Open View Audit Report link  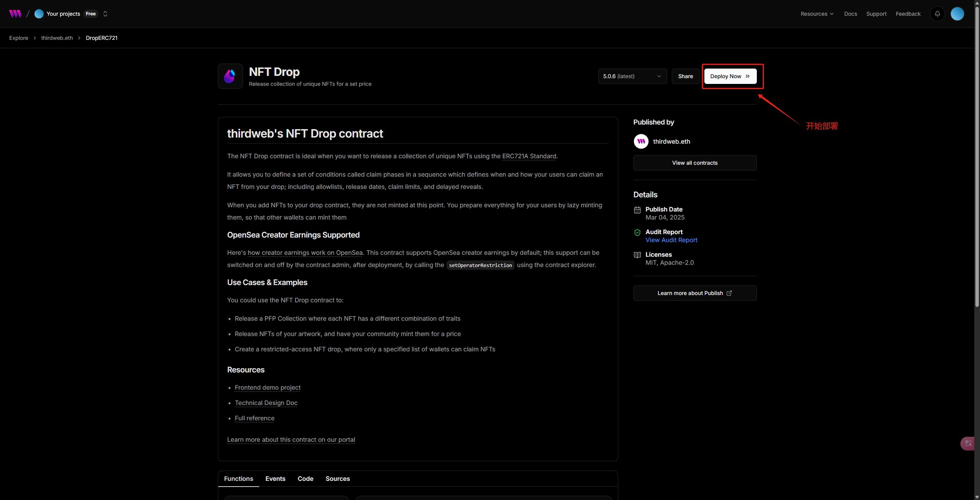671,240
